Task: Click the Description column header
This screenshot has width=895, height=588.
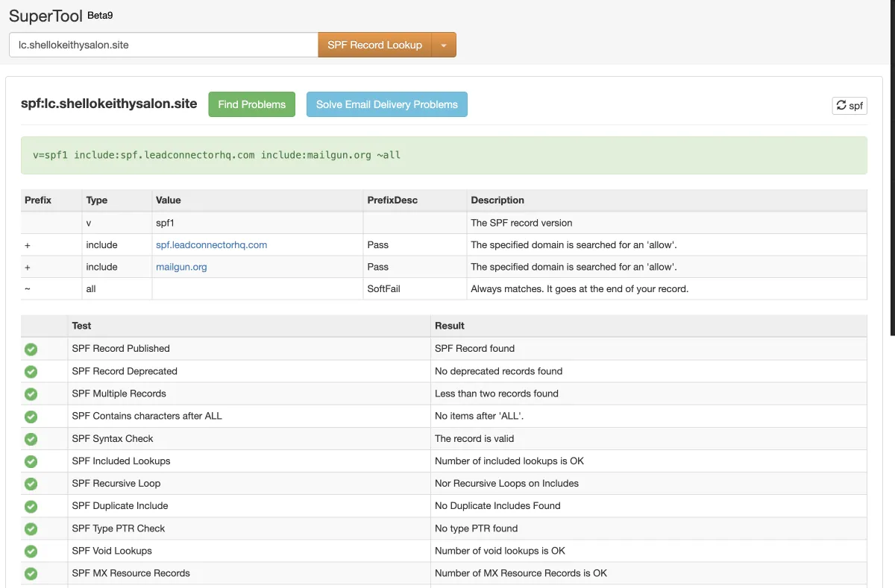Action: (x=497, y=200)
